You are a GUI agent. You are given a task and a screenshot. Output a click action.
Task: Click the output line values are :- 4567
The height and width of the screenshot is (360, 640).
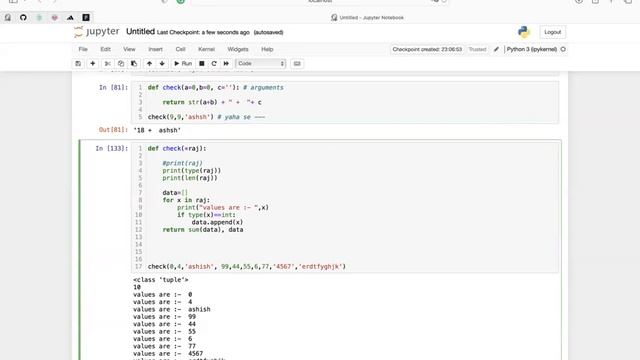point(168,353)
